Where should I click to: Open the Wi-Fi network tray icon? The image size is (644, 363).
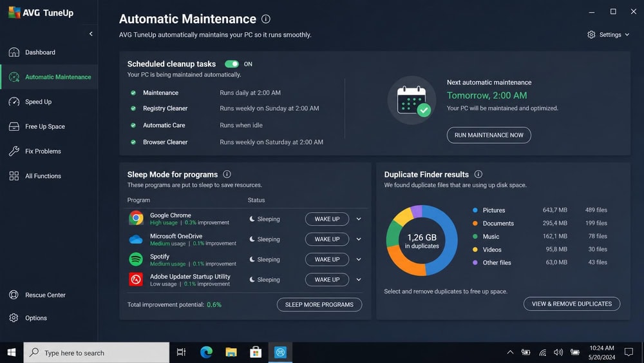[542, 352]
